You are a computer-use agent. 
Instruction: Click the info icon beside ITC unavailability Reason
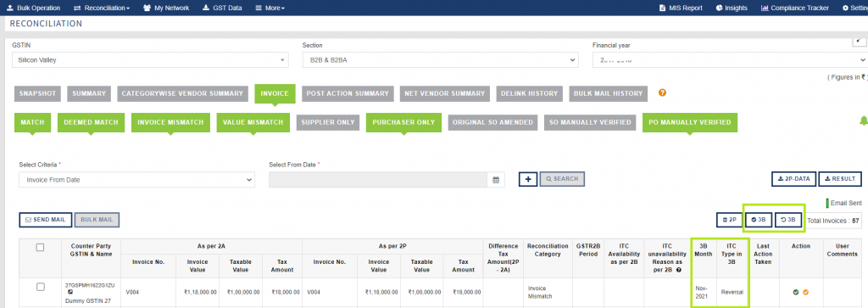point(679,270)
